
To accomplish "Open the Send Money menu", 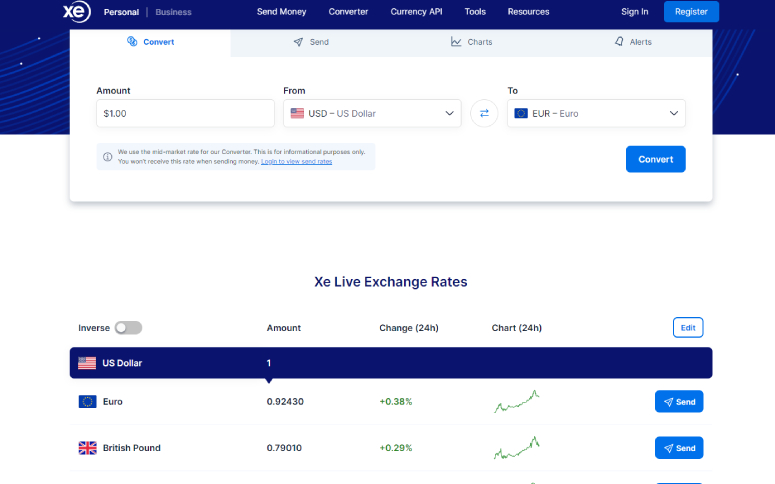I will coord(281,11).
